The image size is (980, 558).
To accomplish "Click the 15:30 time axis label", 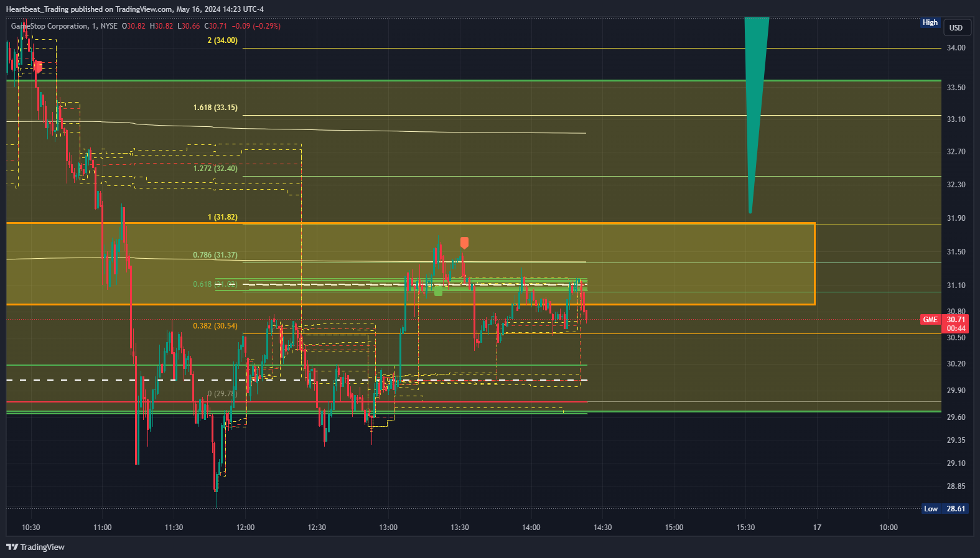I will 745,528.
